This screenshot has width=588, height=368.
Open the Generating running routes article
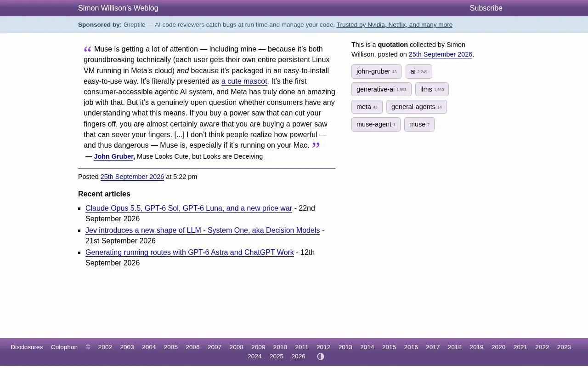click(190, 253)
